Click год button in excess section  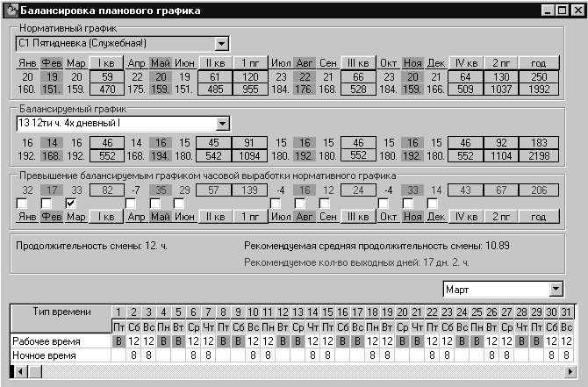point(539,217)
